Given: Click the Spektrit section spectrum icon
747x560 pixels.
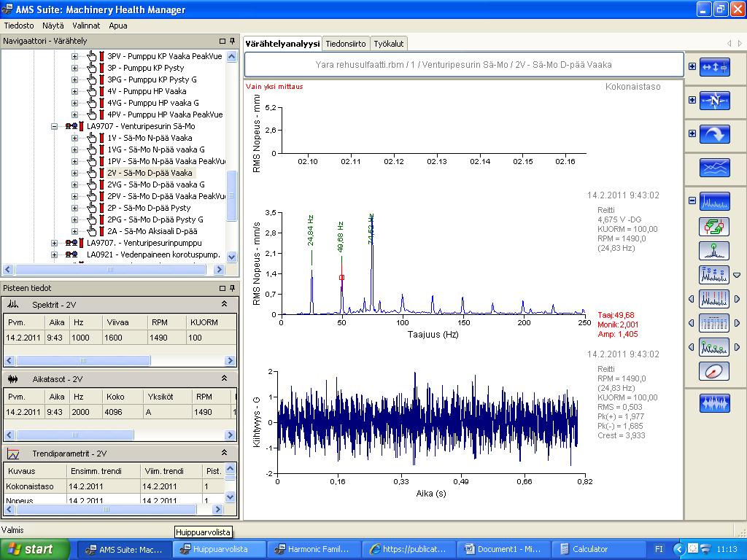Looking at the screenshot, I should click(x=13, y=305).
